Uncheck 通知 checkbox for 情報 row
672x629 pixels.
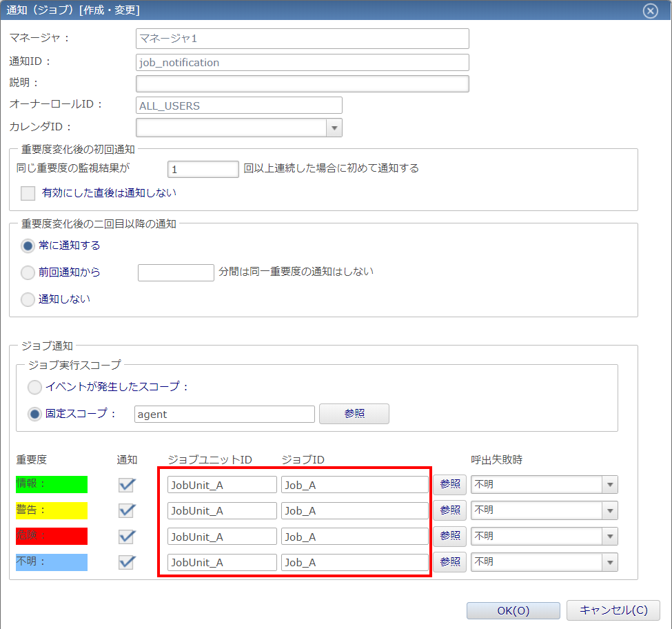pos(127,485)
